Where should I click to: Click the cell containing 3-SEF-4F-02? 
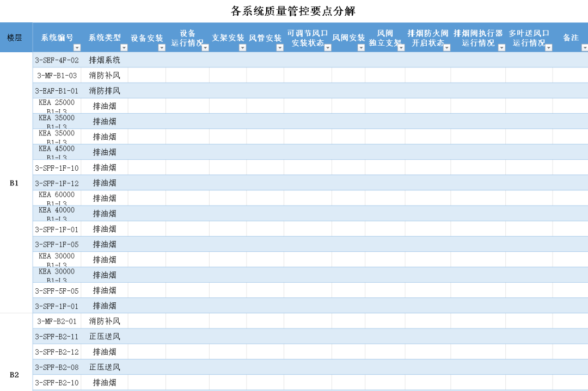click(x=57, y=60)
